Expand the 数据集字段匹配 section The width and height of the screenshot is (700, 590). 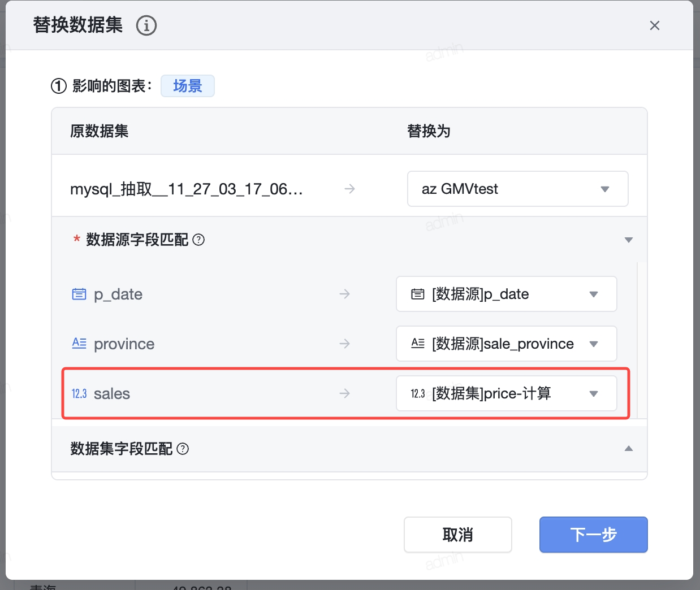pos(628,449)
